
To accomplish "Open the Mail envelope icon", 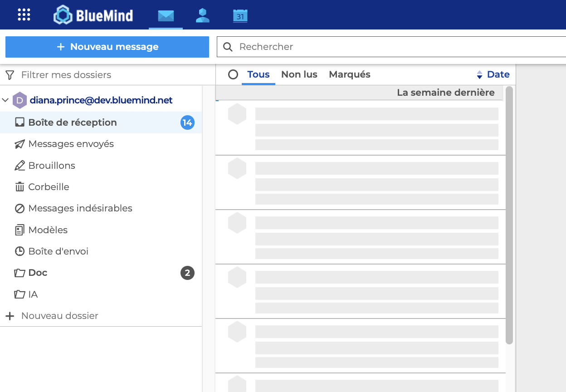I will pyautogui.click(x=166, y=16).
